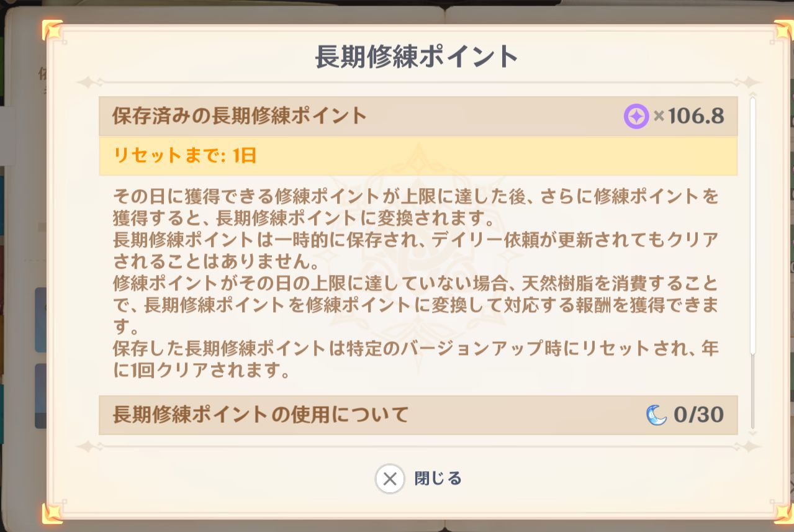Click the vertical scrollbar thumb in the dialog
The width and height of the screenshot is (794, 532).
753,223
